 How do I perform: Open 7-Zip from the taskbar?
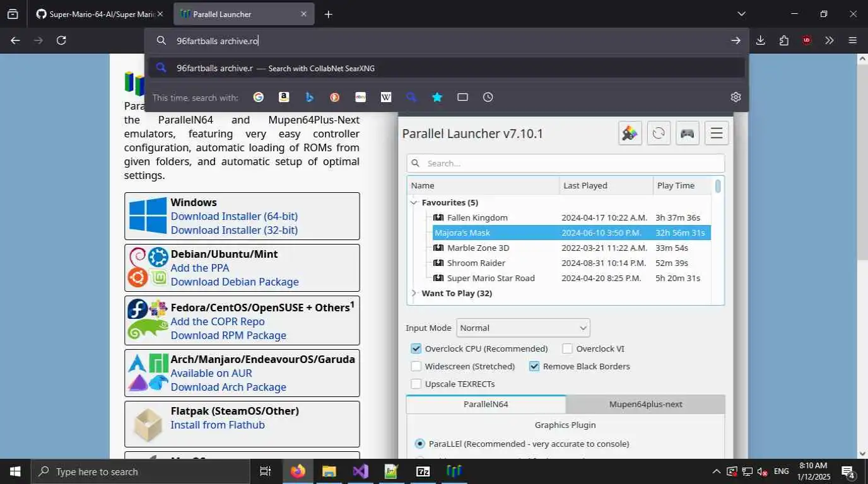(423, 471)
